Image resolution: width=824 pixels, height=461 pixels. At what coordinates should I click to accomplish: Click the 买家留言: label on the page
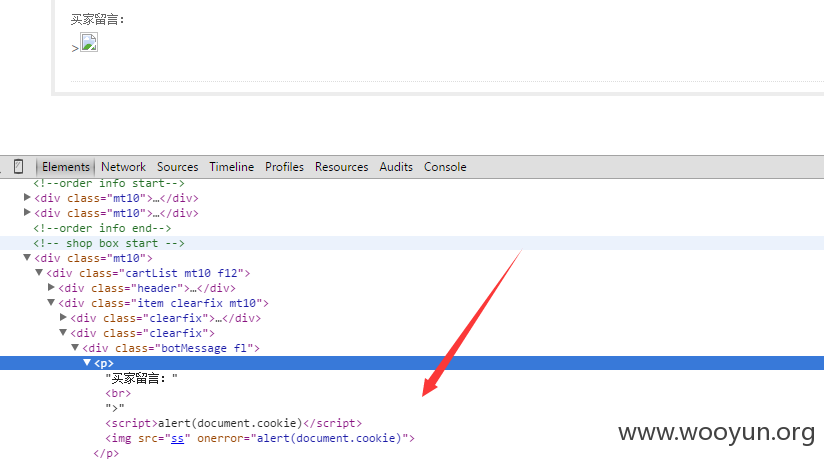pos(97,20)
